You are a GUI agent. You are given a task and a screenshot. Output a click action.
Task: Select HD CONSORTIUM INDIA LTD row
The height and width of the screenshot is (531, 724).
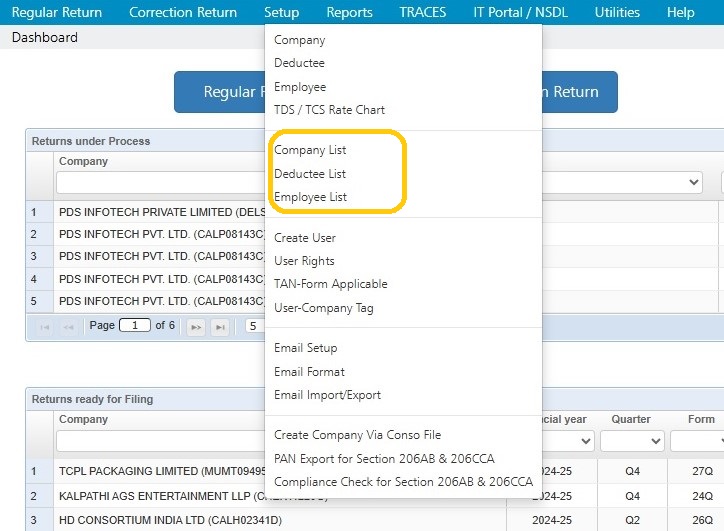click(170, 520)
